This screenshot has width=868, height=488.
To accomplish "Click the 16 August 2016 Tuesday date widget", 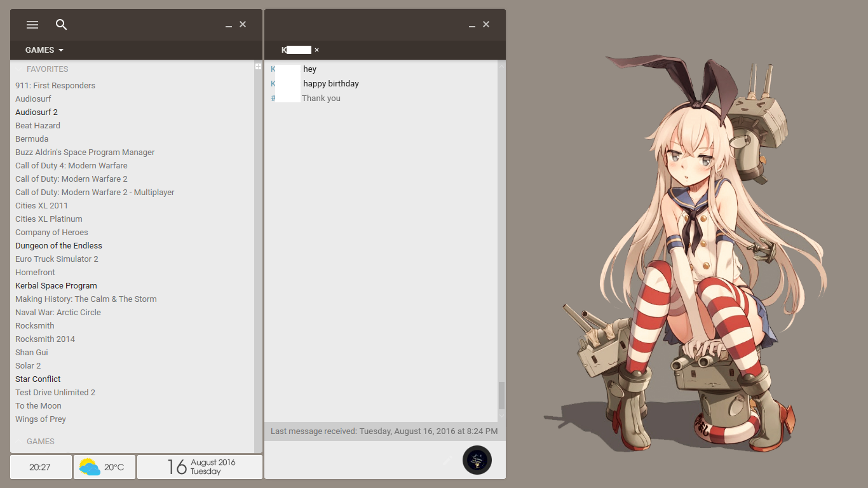I will click(x=200, y=467).
